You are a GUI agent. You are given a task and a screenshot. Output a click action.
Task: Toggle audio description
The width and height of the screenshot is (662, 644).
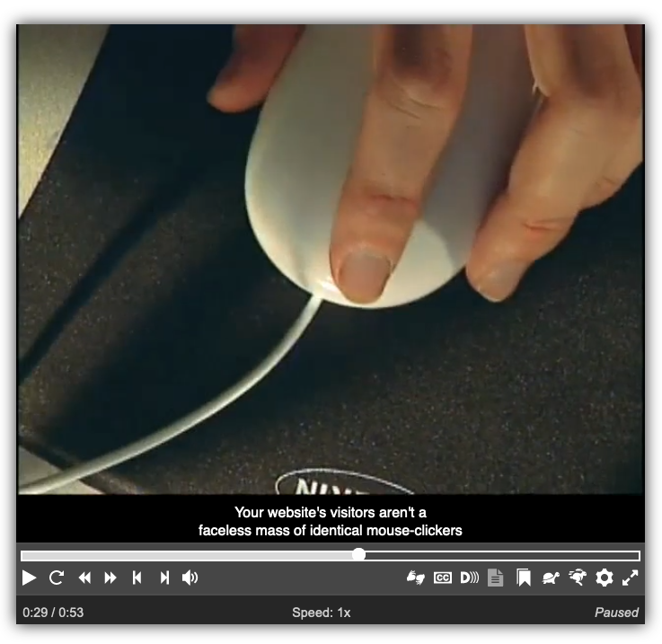(469, 578)
